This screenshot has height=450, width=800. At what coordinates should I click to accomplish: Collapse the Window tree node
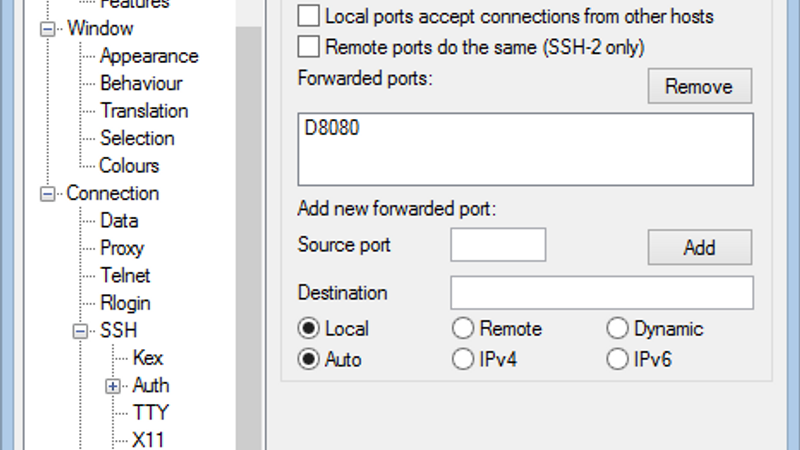48,29
